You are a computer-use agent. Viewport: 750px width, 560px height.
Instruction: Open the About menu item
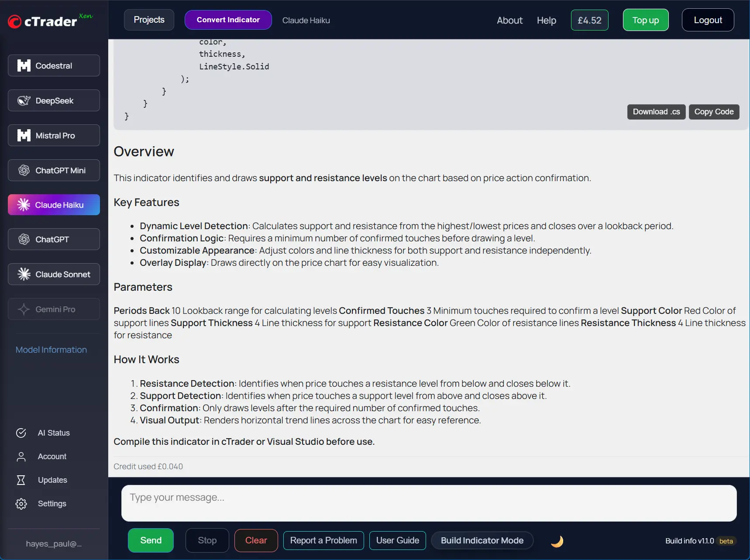click(509, 21)
